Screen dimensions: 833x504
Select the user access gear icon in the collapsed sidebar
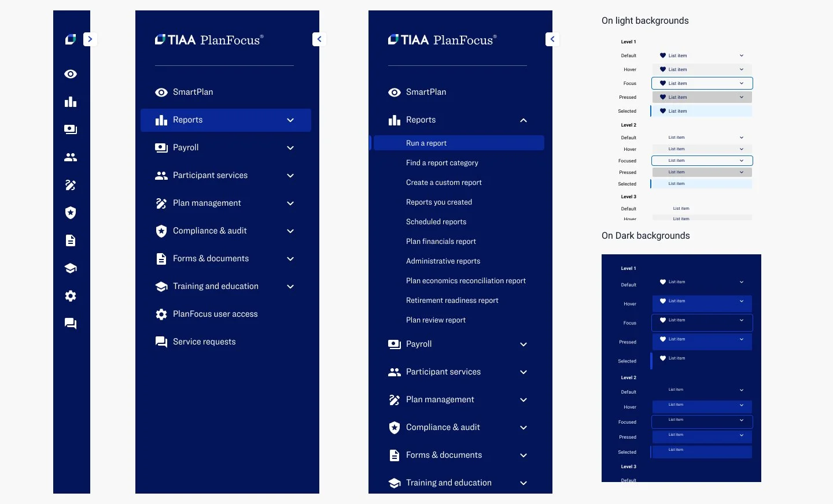click(x=71, y=296)
